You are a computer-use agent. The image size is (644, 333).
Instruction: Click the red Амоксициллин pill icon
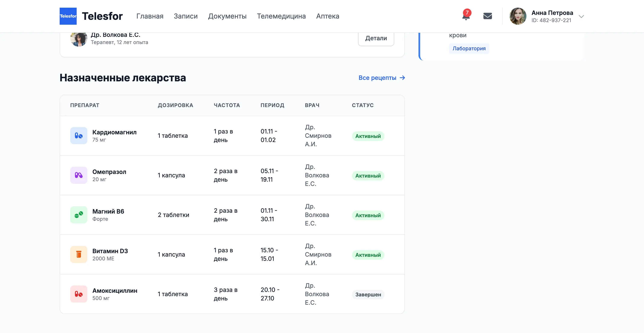79,294
